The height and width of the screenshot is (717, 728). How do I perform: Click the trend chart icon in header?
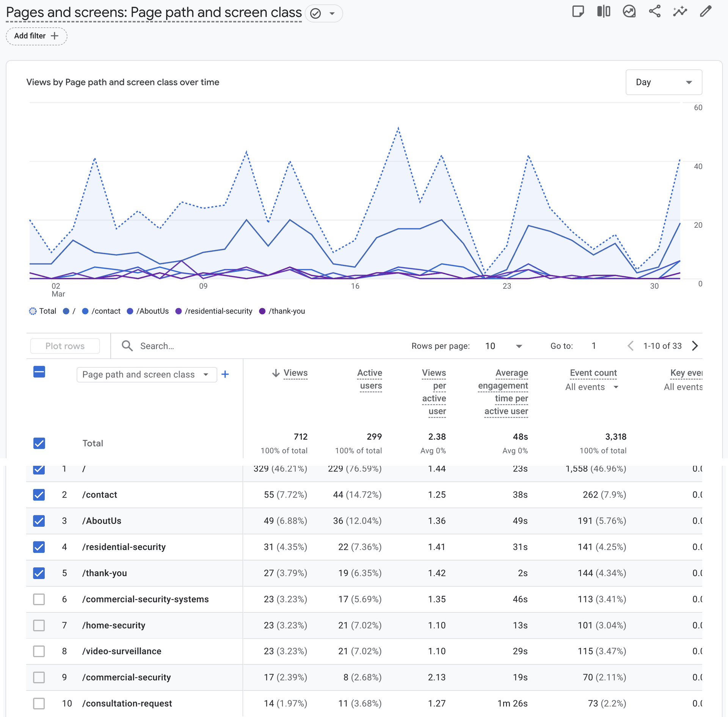coord(629,11)
